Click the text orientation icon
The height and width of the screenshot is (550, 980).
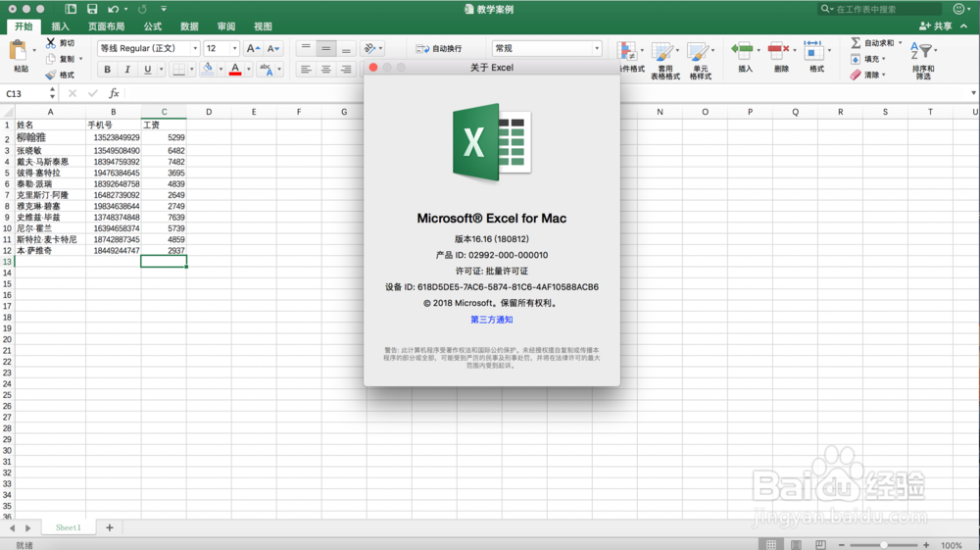(370, 48)
